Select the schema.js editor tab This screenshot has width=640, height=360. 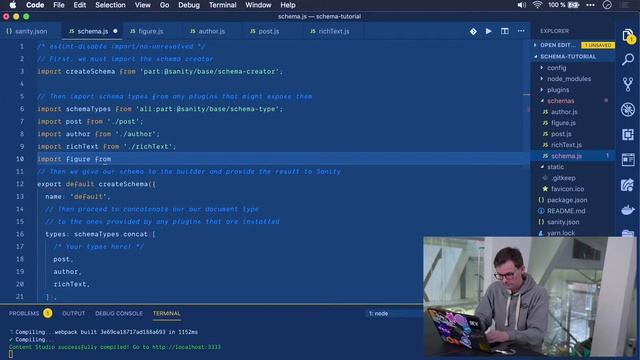[92, 31]
